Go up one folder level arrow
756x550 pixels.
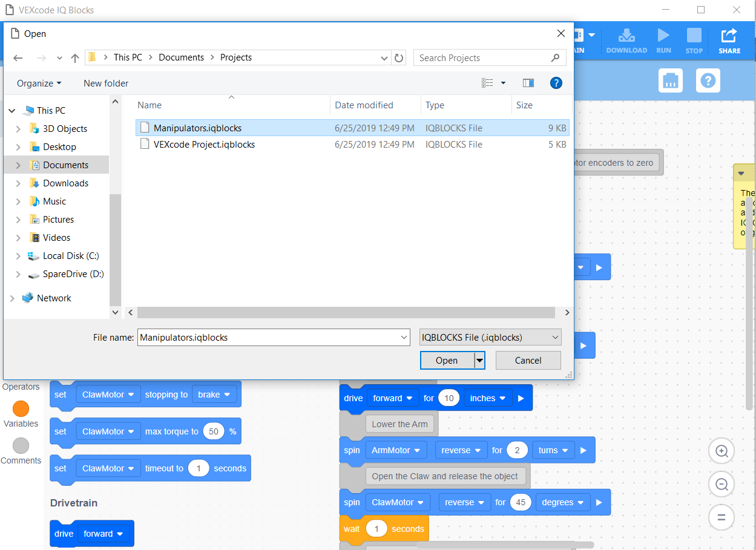coord(75,58)
